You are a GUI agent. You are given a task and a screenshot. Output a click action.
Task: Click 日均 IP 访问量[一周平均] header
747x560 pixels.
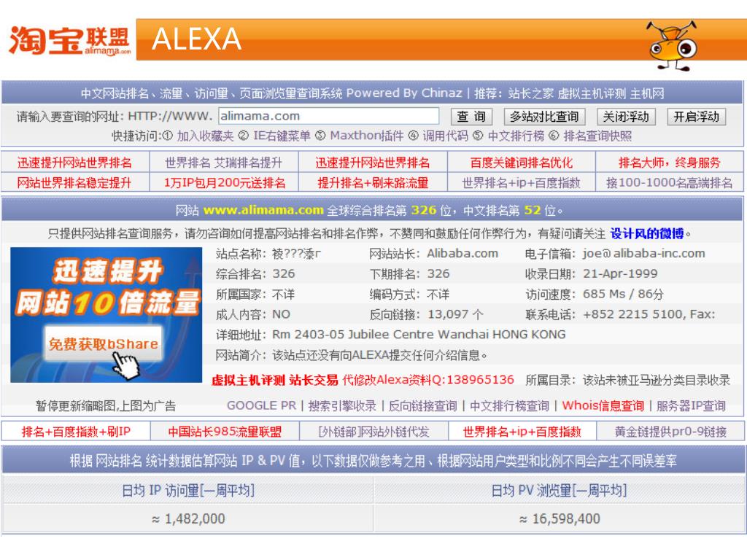[188, 491]
